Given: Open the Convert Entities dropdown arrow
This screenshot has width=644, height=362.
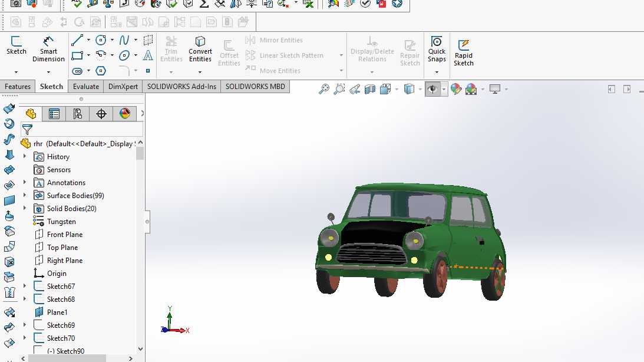Looking at the screenshot, I should tap(200, 72).
